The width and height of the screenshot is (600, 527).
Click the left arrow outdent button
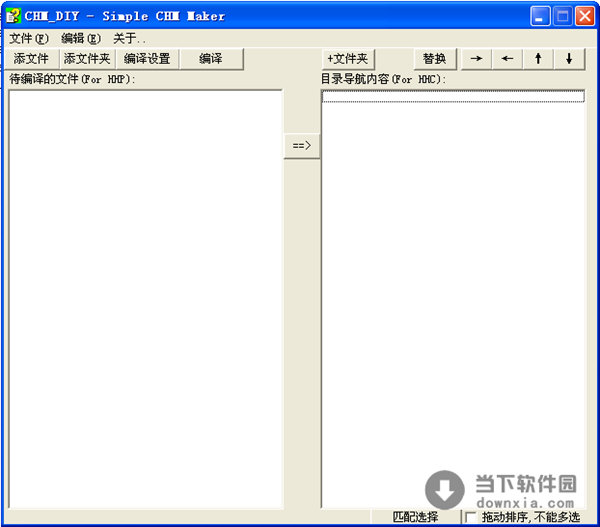tap(507, 59)
